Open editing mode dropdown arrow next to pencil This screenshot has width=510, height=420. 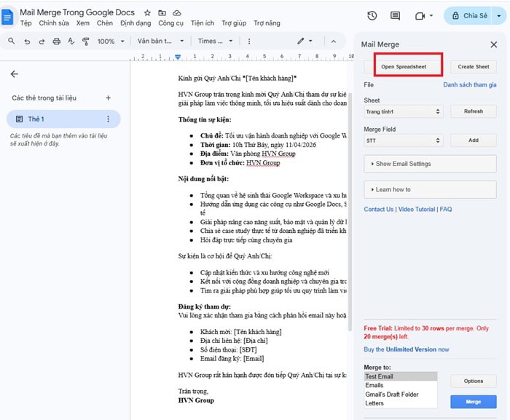(x=310, y=41)
